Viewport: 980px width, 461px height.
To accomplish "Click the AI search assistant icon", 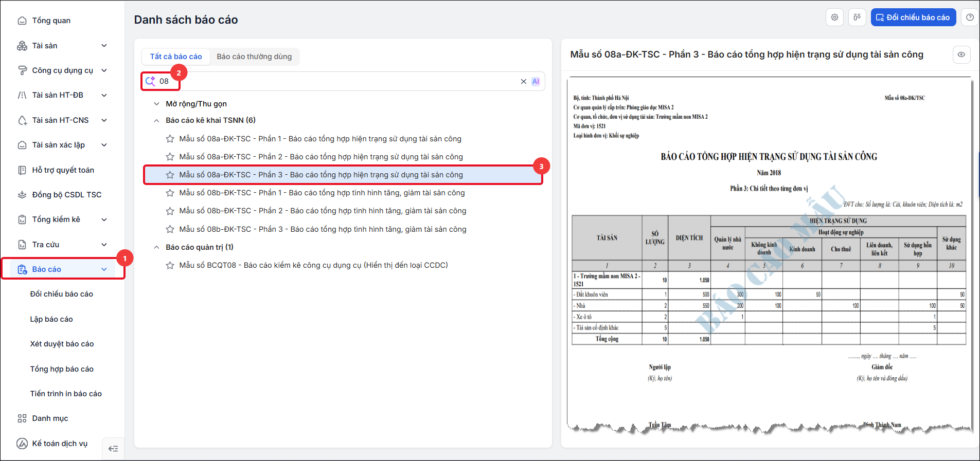I will (536, 81).
